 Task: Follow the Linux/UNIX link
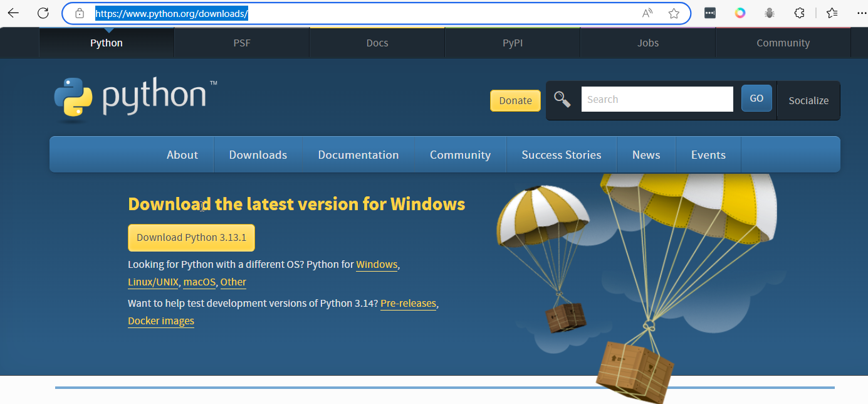coord(153,282)
